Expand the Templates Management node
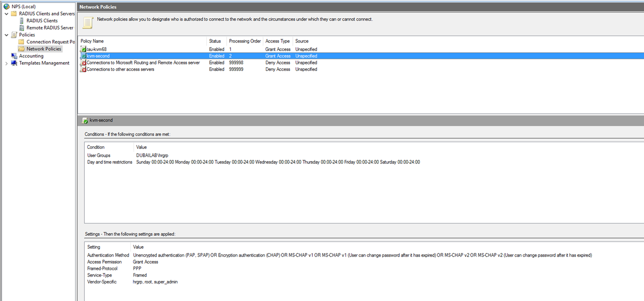 [x=6, y=63]
